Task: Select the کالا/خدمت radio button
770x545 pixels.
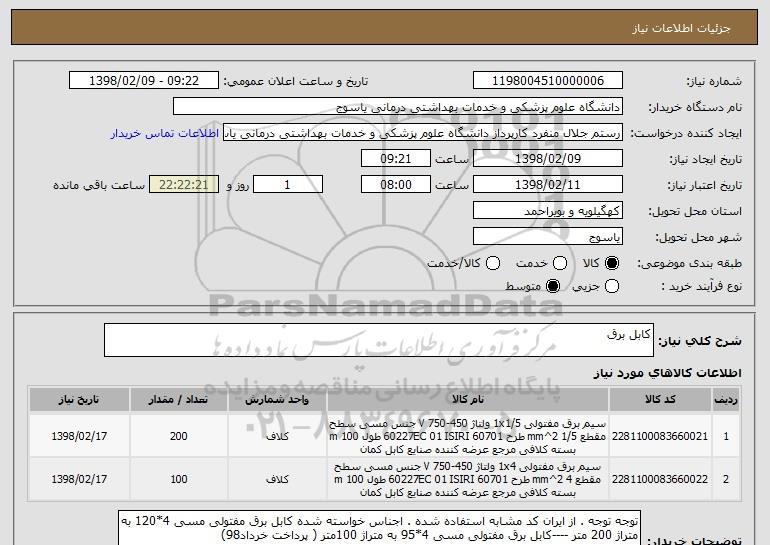Action: coord(493,263)
